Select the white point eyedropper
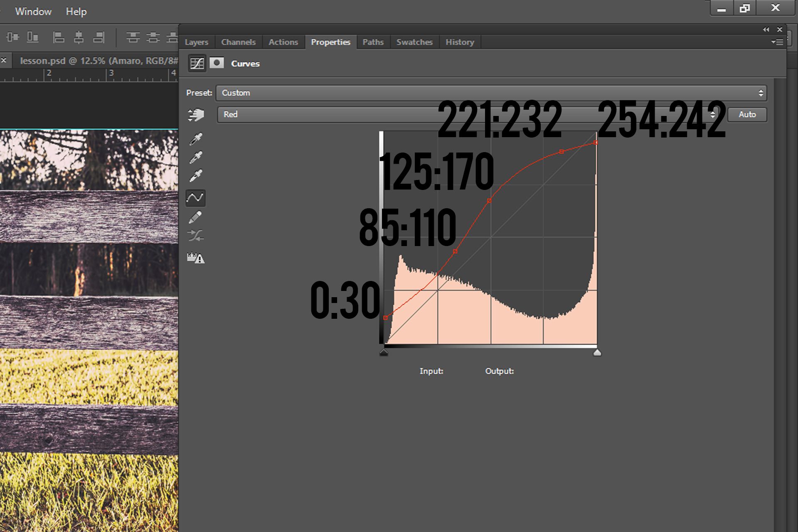The width and height of the screenshot is (798, 532). [x=195, y=175]
